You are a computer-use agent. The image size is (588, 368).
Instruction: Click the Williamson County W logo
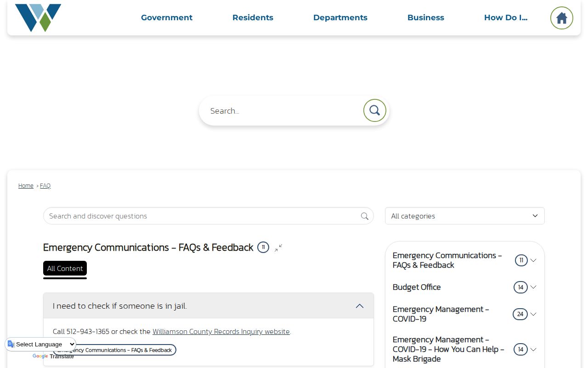pyautogui.click(x=38, y=17)
